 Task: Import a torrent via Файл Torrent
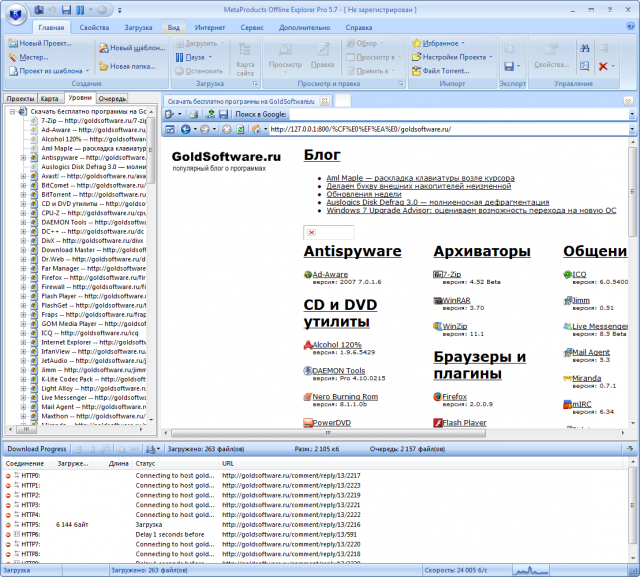pyautogui.click(x=440, y=71)
